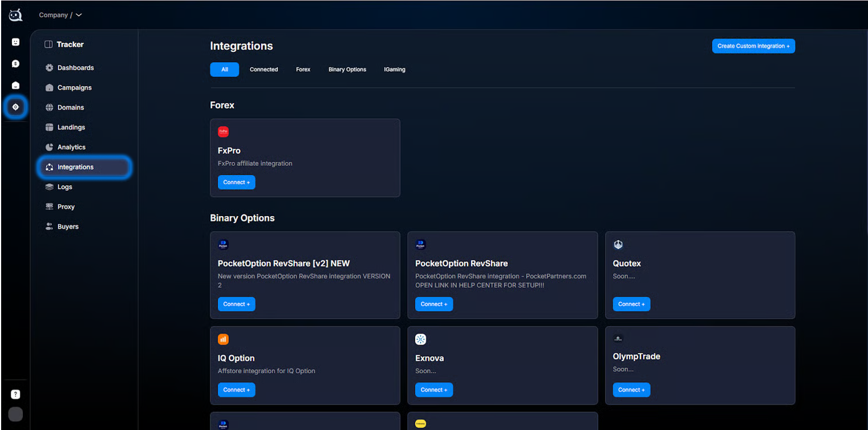The height and width of the screenshot is (430, 868).
Task: Click the Landings layout icon
Action: point(50,128)
